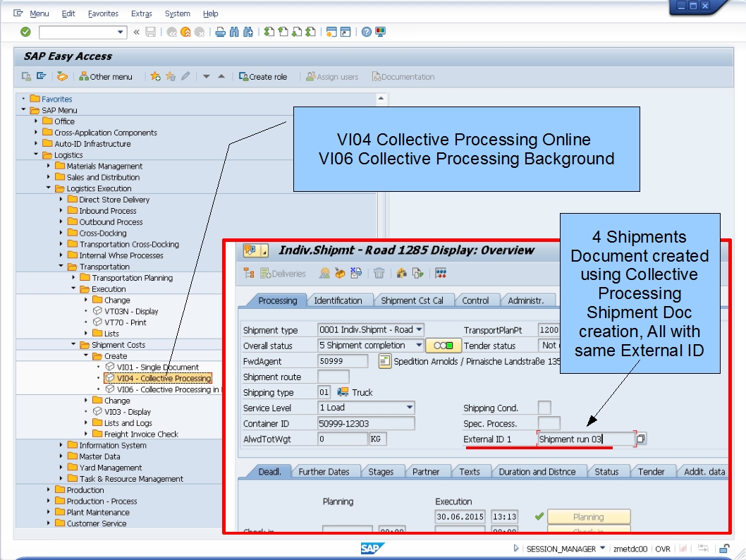746x560 pixels.
Task: Click the Customize Local Layout monitor icon
Action: pos(380,32)
